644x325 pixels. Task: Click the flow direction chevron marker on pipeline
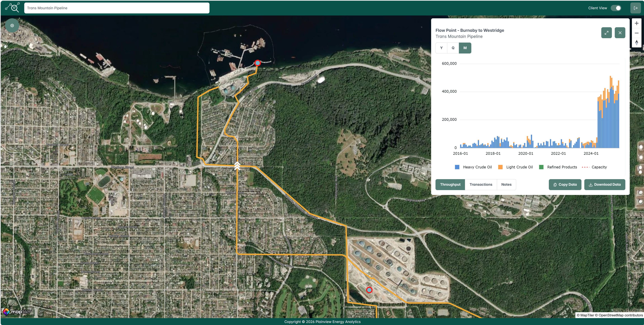click(x=237, y=166)
